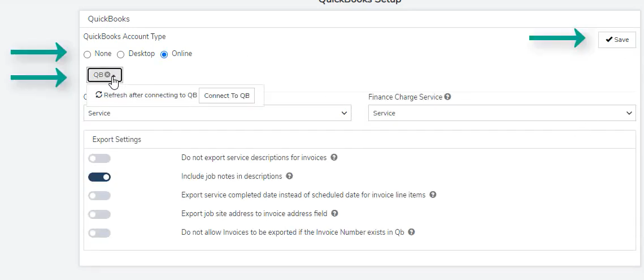Toggle do not export service descriptions switch
The height and width of the screenshot is (280, 644).
(99, 158)
